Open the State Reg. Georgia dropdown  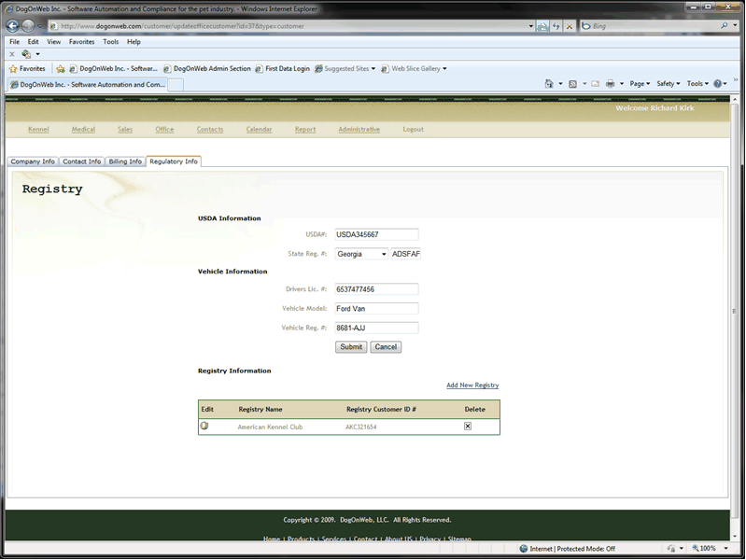(x=361, y=254)
